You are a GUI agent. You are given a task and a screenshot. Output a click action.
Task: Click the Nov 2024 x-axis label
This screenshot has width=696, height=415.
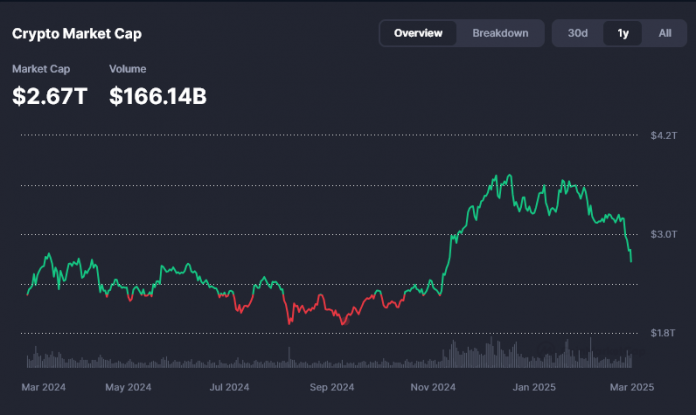[434, 386]
